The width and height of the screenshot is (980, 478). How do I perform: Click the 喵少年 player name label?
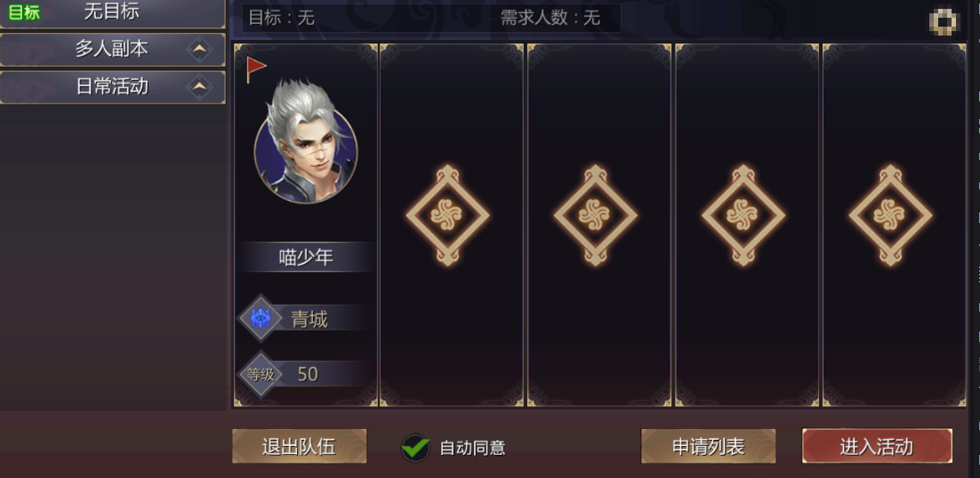click(x=306, y=257)
